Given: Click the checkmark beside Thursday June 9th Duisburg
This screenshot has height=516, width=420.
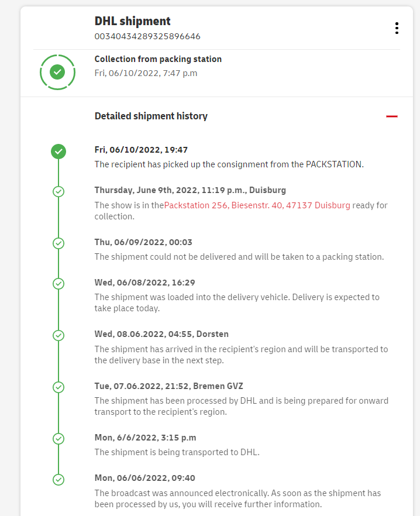Looking at the screenshot, I should click(58, 191).
